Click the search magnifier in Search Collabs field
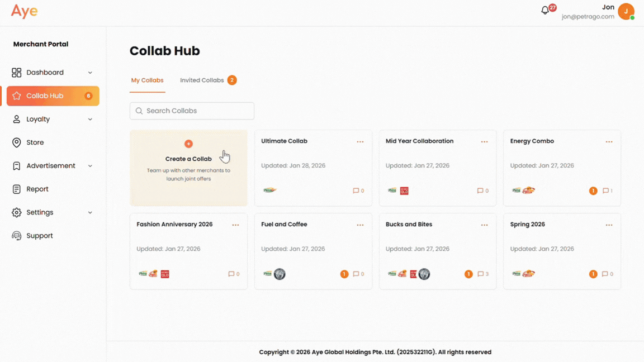This screenshot has height=362, width=644. point(139,111)
